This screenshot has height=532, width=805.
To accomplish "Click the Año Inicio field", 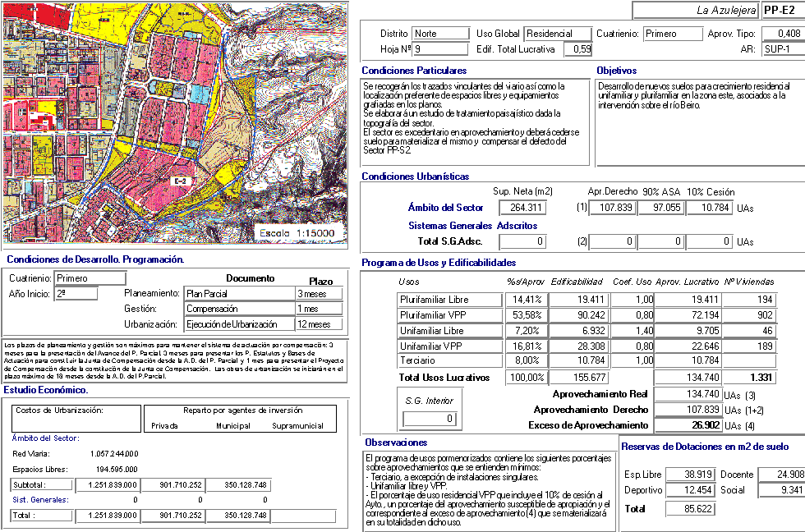I will (76, 293).
